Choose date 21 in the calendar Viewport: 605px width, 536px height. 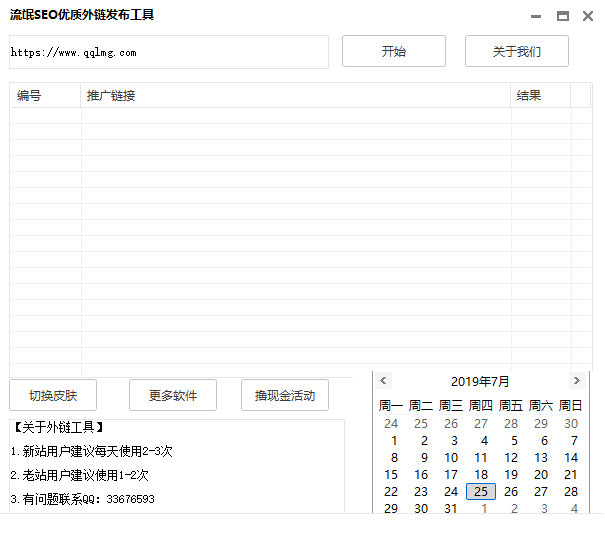pyautogui.click(x=571, y=474)
